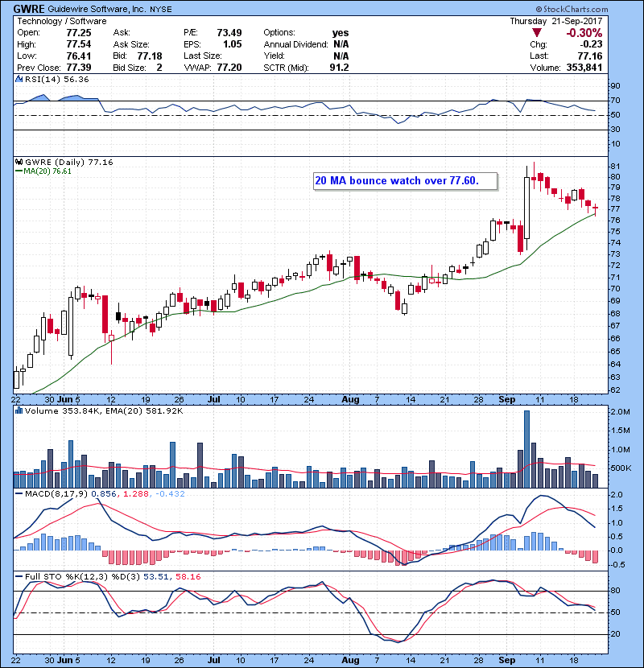Click the Yield N/A value

(x=341, y=56)
